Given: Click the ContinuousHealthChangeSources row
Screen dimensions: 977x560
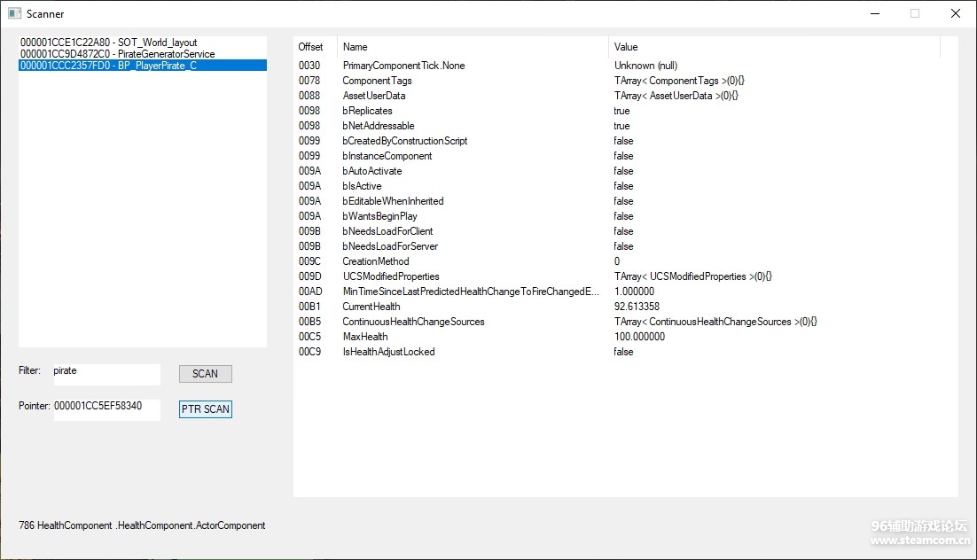Looking at the screenshot, I should (x=413, y=322).
